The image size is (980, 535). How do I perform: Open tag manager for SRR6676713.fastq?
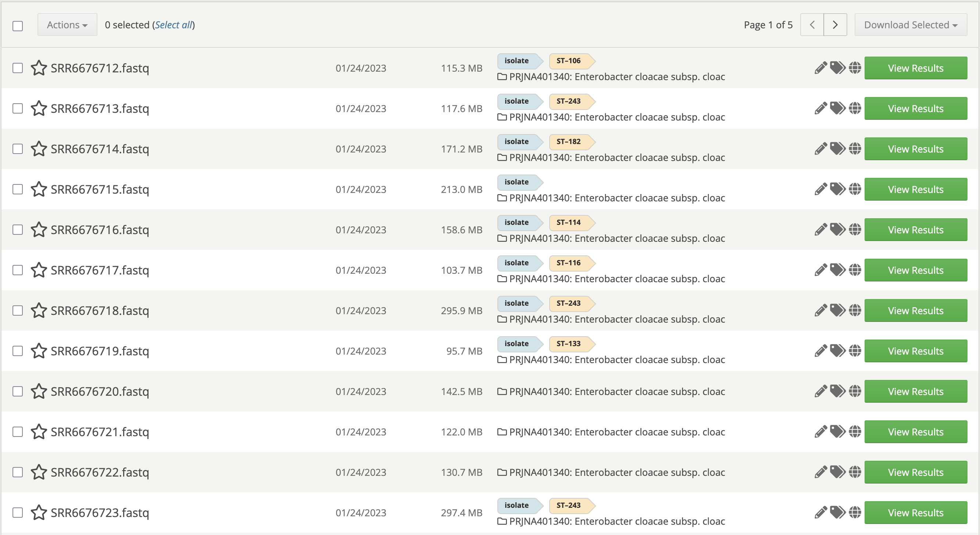[x=837, y=108]
